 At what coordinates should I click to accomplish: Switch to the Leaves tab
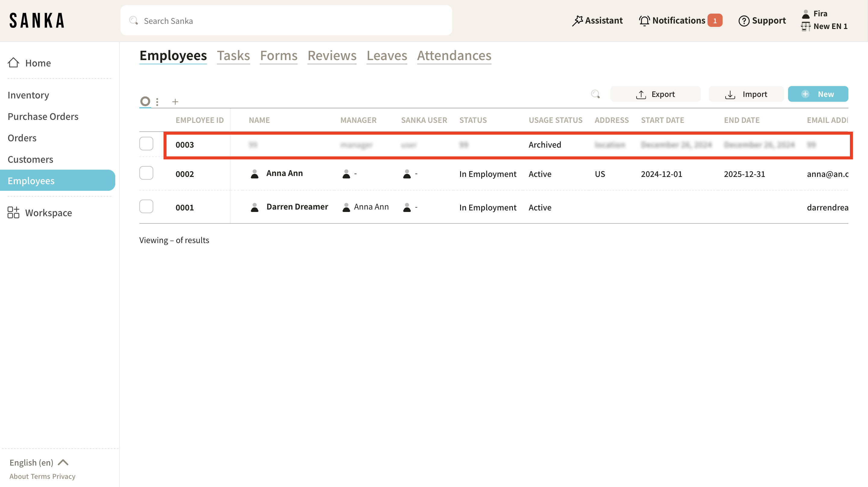[x=386, y=56]
